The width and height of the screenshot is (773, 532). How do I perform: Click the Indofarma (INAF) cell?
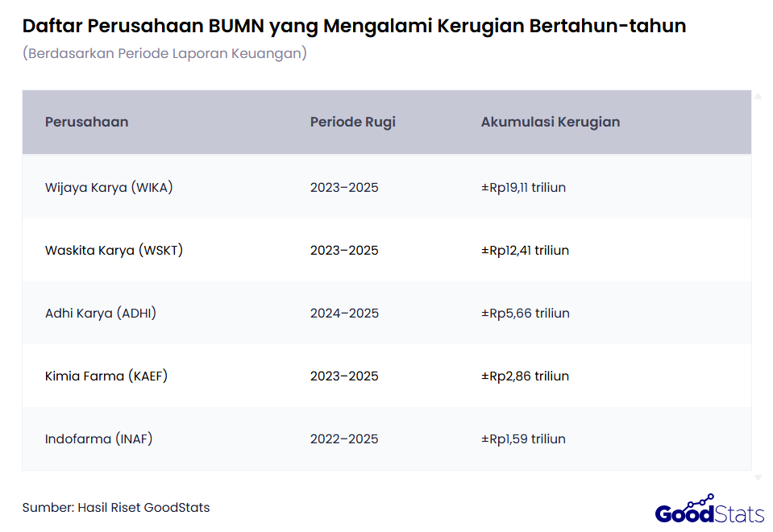(98, 438)
